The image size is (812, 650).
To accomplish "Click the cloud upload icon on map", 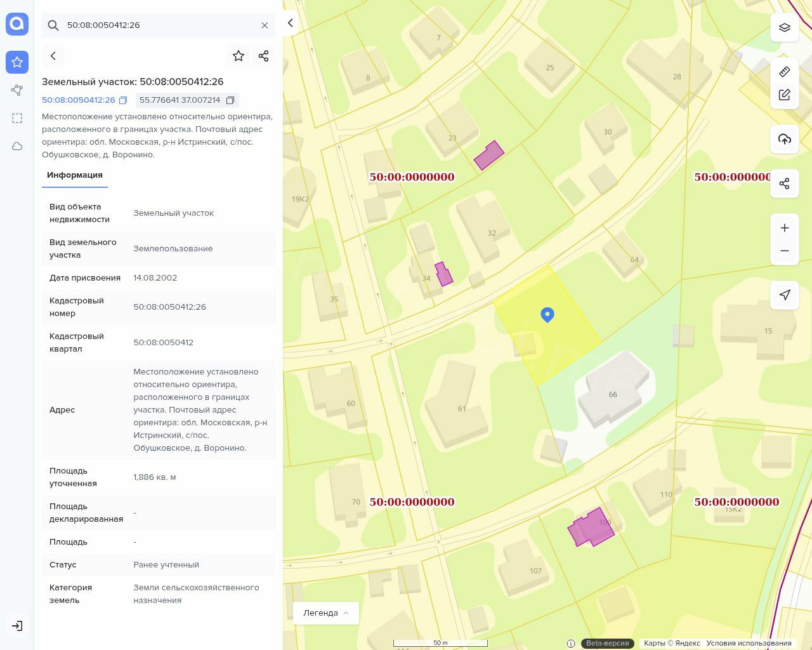I will (784, 139).
